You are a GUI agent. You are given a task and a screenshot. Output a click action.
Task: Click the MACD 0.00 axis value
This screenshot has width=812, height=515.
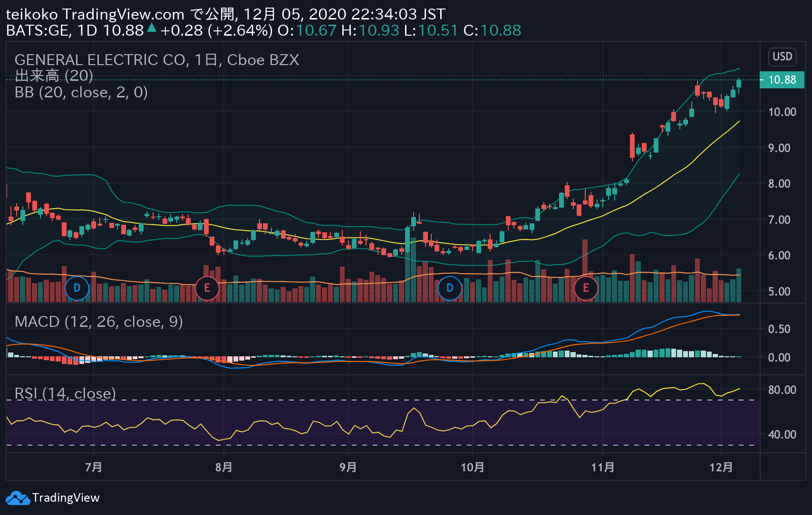pyautogui.click(x=779, y=358)
